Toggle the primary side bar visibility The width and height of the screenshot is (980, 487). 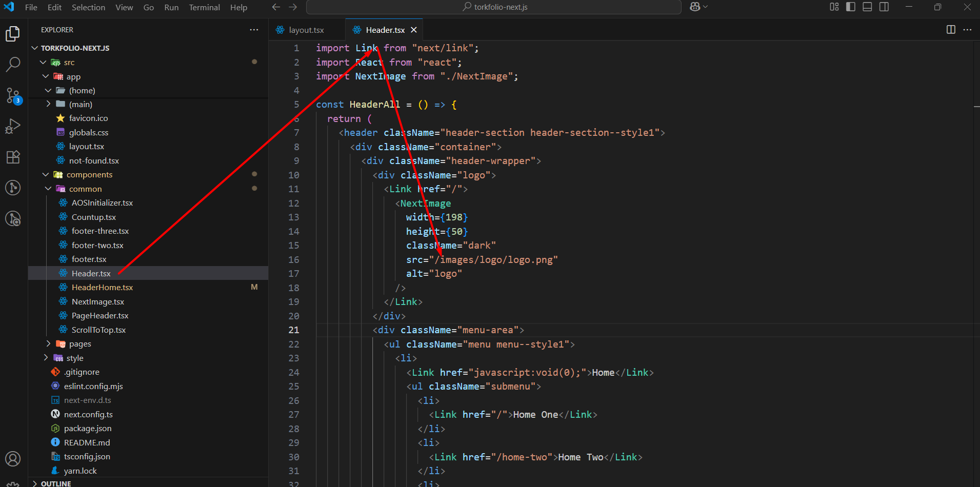(x=851, y=7)
